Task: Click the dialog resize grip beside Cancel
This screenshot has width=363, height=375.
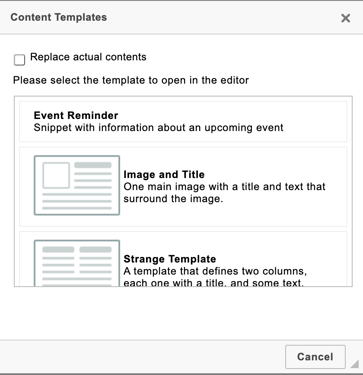Action: point(355,364)
